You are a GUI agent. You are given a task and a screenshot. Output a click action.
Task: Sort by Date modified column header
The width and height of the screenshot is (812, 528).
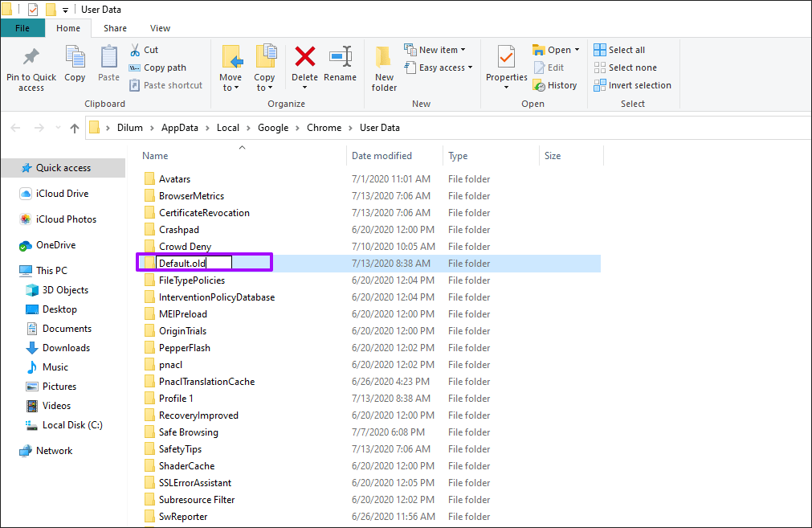(x=382, y=156)
